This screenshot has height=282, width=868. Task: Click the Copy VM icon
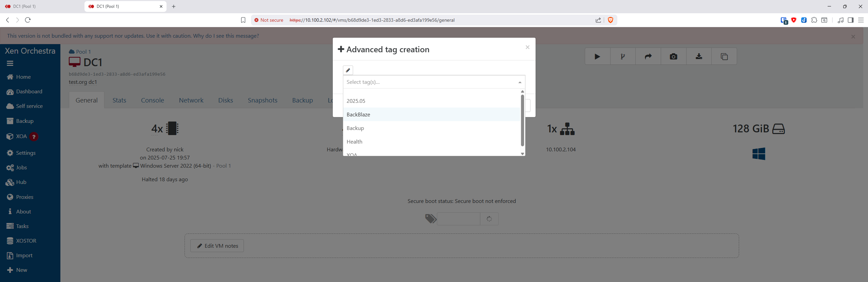724,57
